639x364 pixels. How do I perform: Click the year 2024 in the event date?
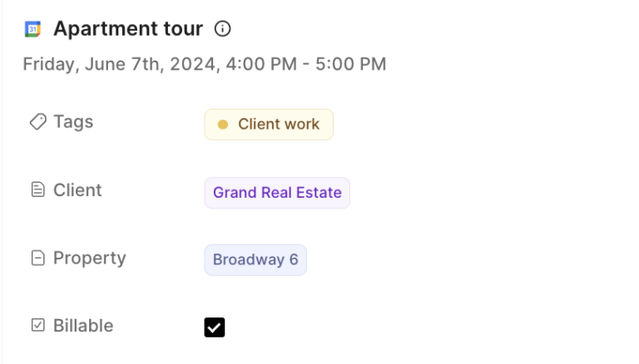(x=195, y=64)
